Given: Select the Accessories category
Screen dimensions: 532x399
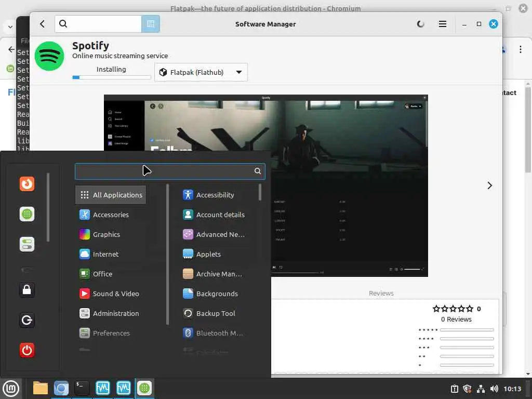Looking at the screenshot, I should [x=111, y=215].
